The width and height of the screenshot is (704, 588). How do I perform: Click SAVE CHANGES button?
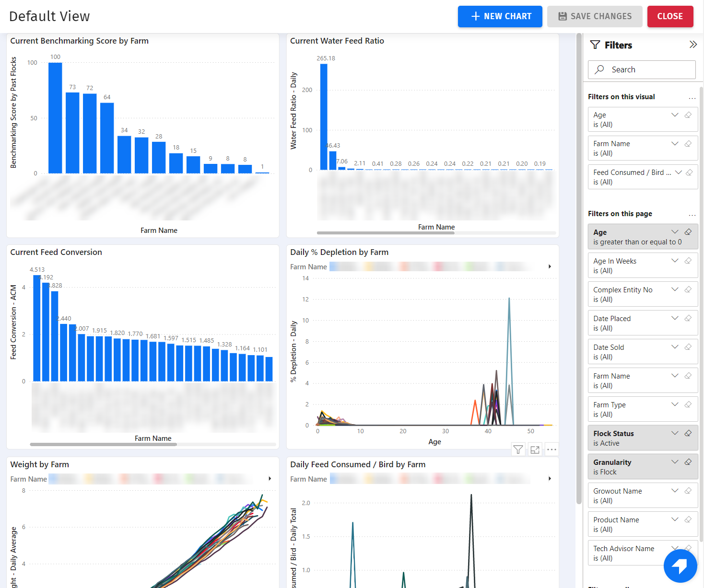click(x=595, y=16)
